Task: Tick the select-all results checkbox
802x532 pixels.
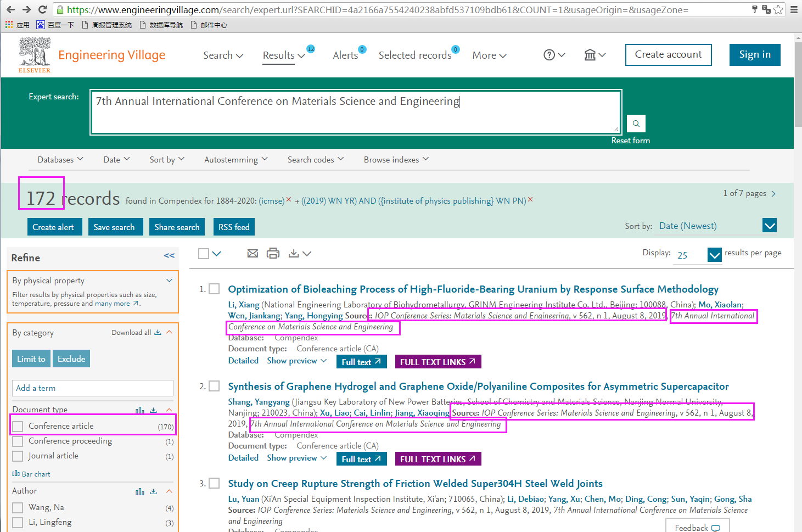Action: [x=204, y=254]
